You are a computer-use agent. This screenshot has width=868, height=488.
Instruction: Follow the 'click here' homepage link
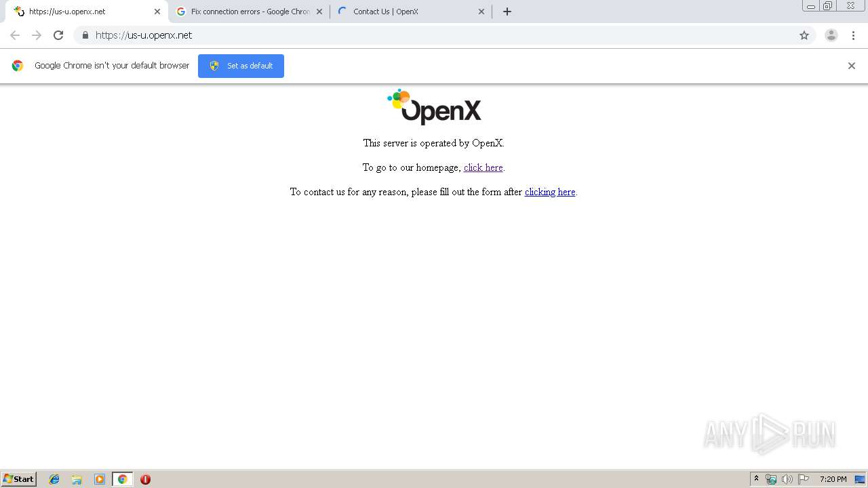[x=483, y=167]
